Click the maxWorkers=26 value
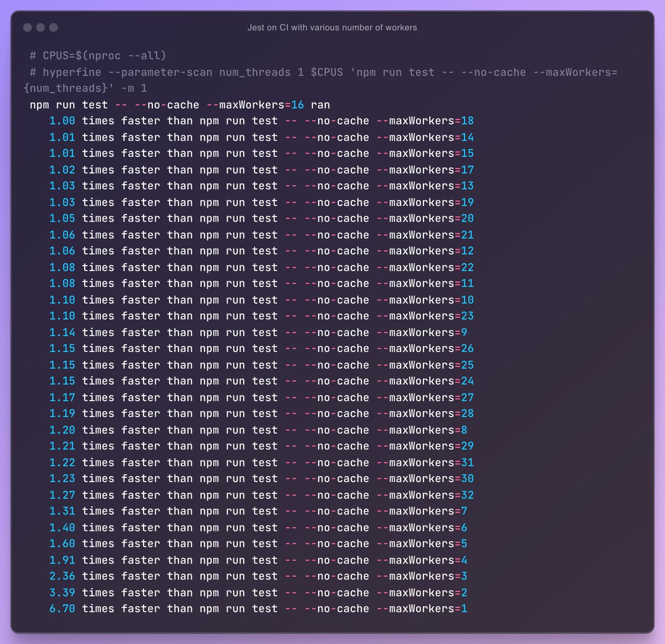 pos(467,349)
